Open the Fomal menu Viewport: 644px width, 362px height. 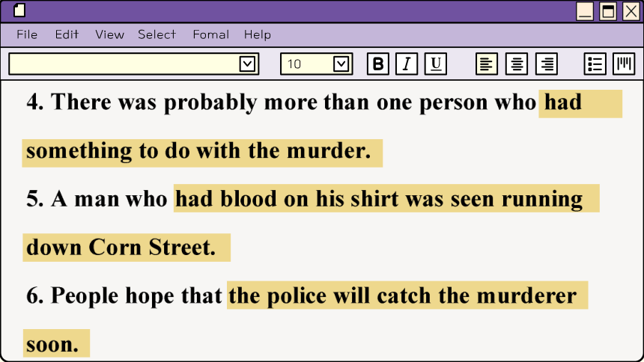211,34
